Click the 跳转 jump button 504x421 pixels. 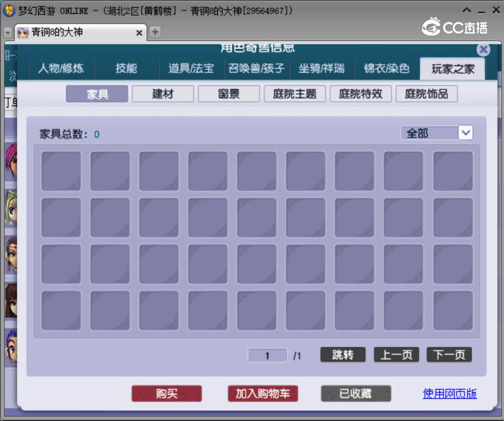(x=343, y=355)
